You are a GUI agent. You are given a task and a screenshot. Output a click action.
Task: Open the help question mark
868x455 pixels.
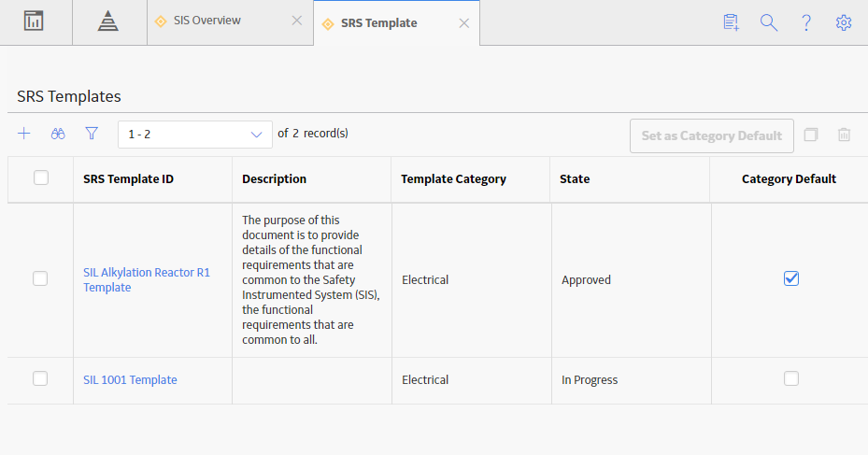806,22
